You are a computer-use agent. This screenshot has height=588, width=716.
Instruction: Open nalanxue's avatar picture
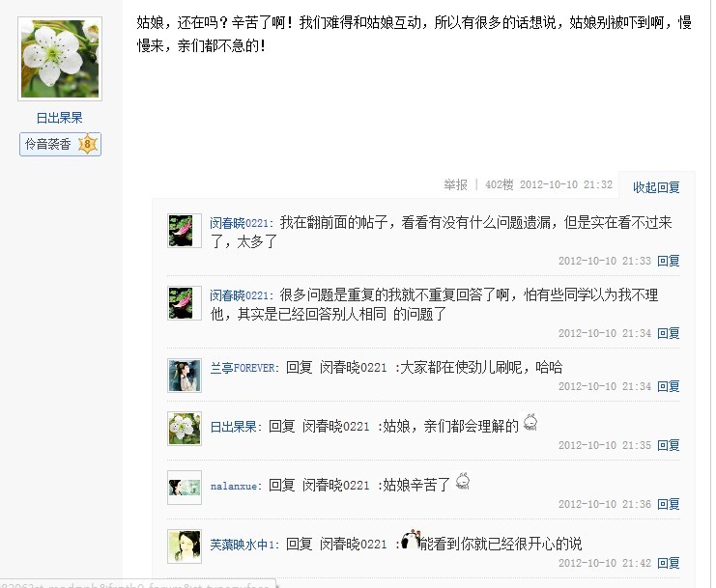[x=185, y=488]
